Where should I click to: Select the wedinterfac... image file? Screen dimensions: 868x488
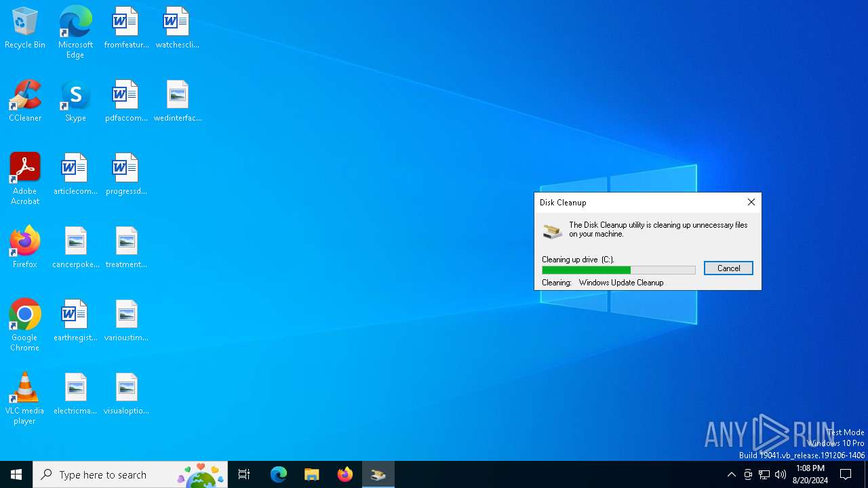click(x=177, y=101)
